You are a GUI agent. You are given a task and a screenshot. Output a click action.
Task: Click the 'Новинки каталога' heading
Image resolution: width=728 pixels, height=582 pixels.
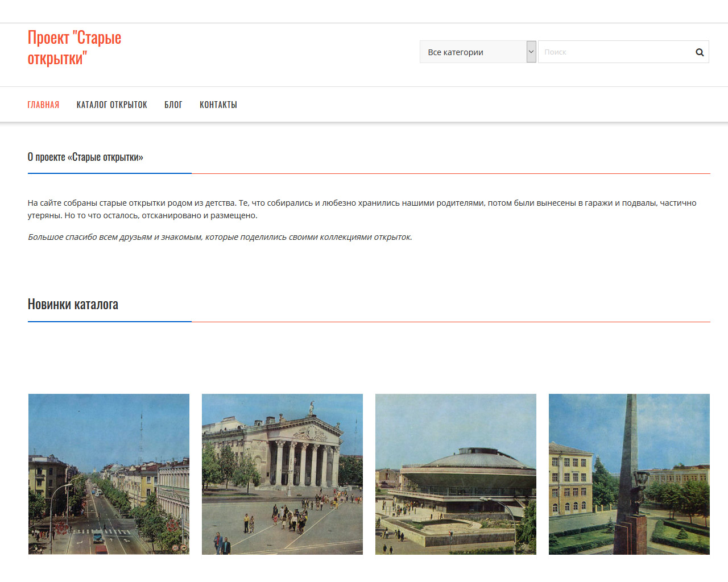[73, 304]
